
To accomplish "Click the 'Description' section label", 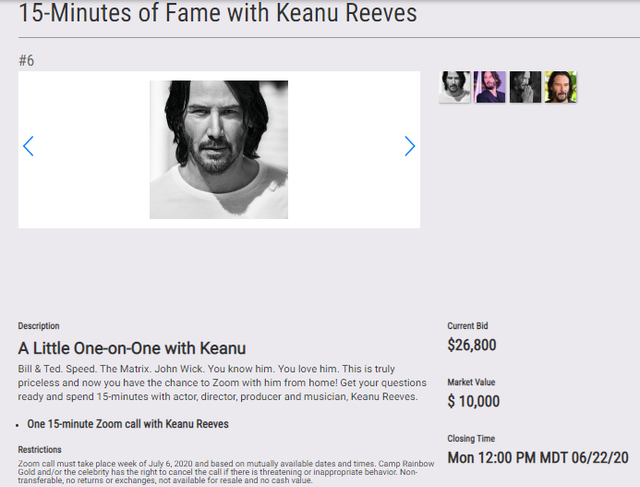I will point(39,326).
